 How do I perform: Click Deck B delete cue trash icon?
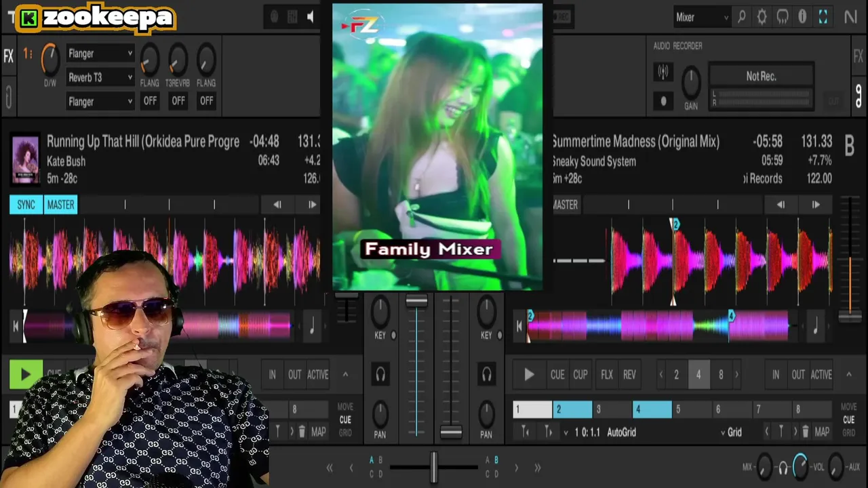pos(805,432)
